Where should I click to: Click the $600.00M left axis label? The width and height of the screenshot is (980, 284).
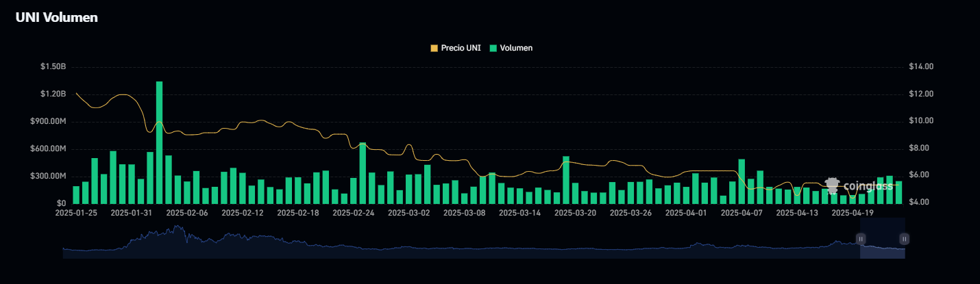(x=48, y=149)
